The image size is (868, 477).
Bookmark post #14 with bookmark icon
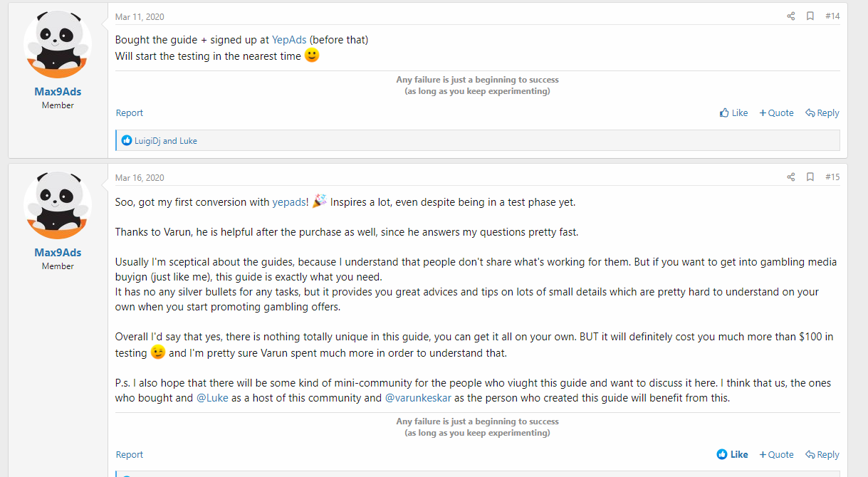tap(810, 16)
